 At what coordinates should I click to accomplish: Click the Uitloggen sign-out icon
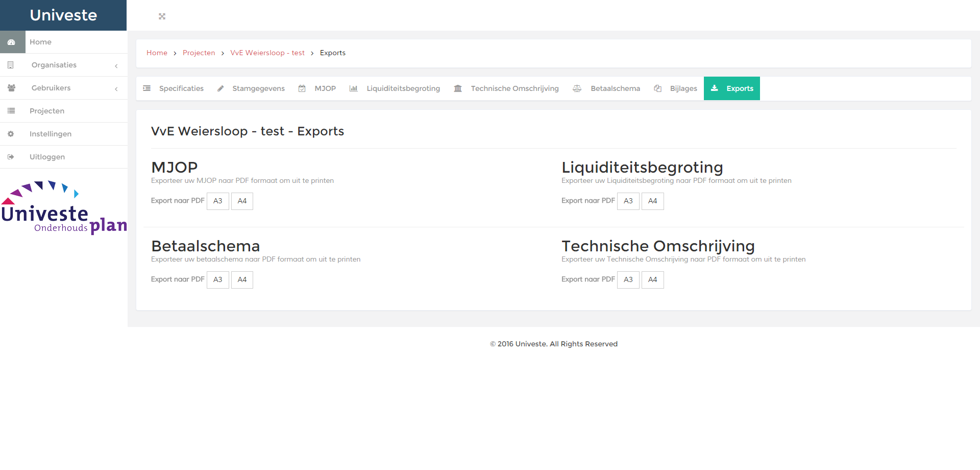coord(11,156)
